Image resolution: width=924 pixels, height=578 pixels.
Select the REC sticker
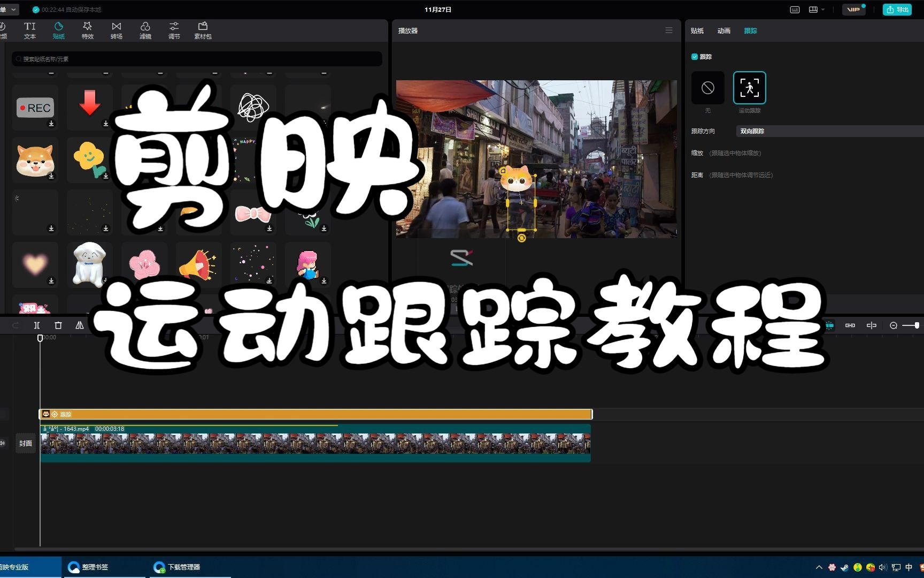(35, 108)
